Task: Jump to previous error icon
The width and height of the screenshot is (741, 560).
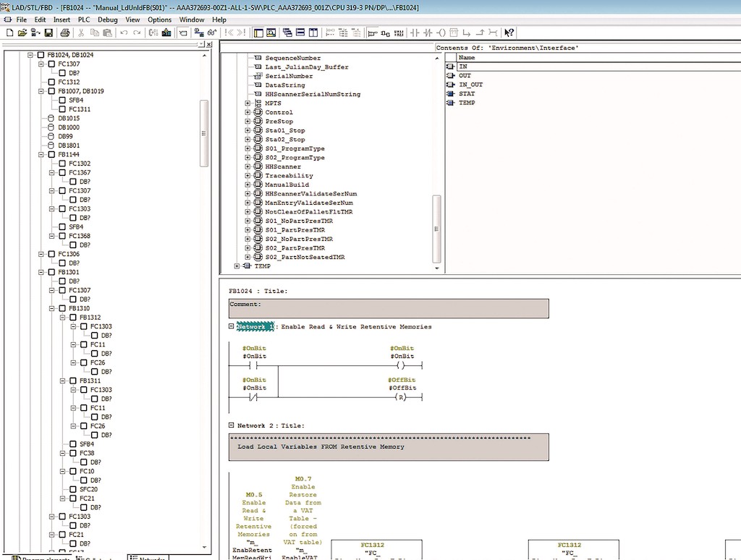Action: click(229, 33)
